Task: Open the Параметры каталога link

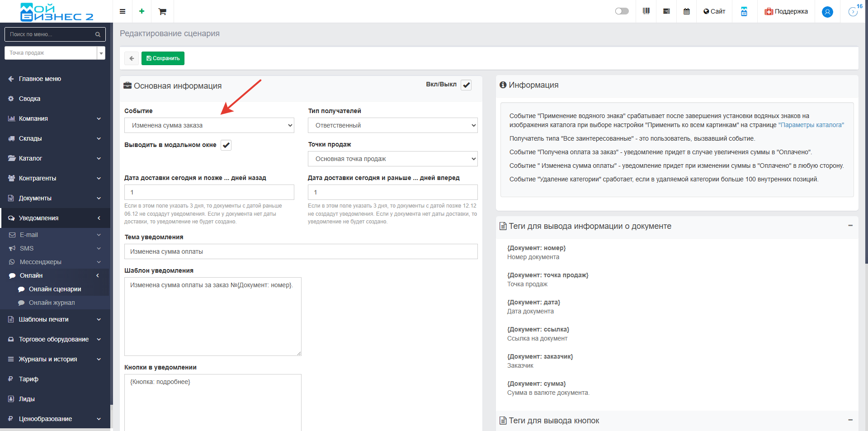Action: tap(811, 125)
